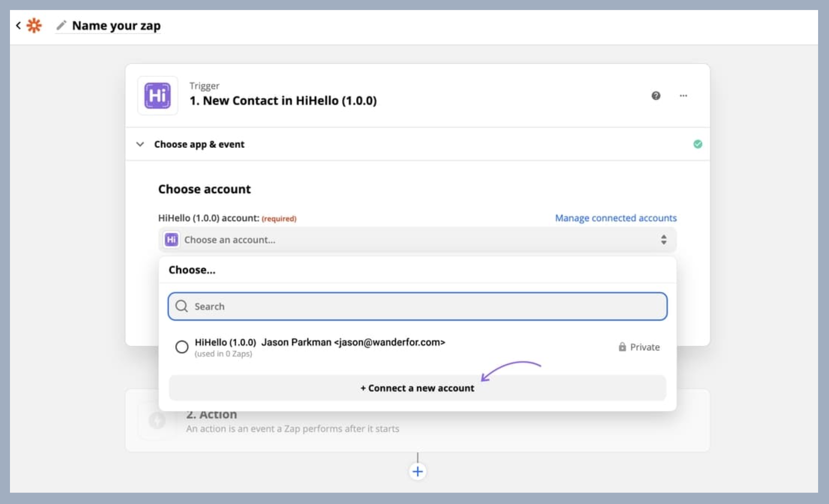Open the Choose an account dropdown

tap(417, 239)
